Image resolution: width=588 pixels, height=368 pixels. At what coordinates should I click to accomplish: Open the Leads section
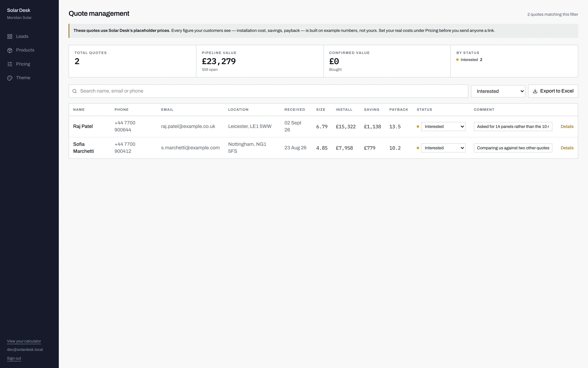pos(22,36)
